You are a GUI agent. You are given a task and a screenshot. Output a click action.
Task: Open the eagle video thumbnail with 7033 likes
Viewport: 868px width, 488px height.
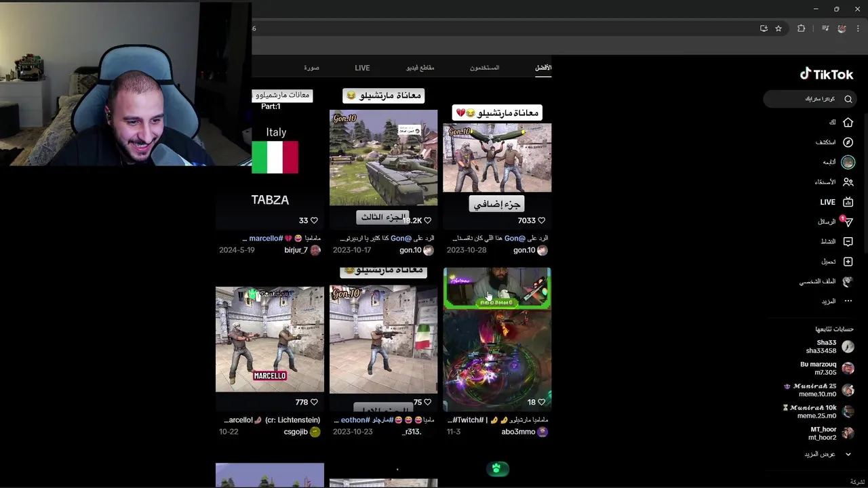tap(497, 158)
